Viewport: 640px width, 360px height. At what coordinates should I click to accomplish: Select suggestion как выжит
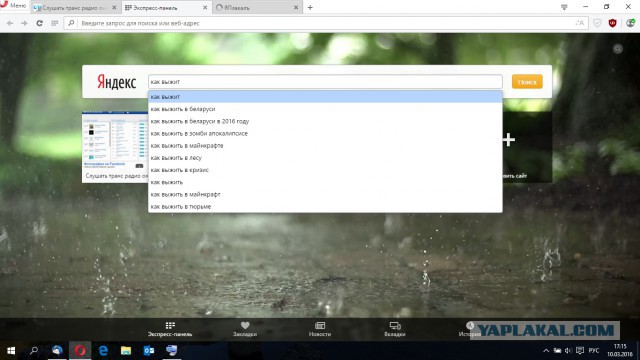coord(325,97)
